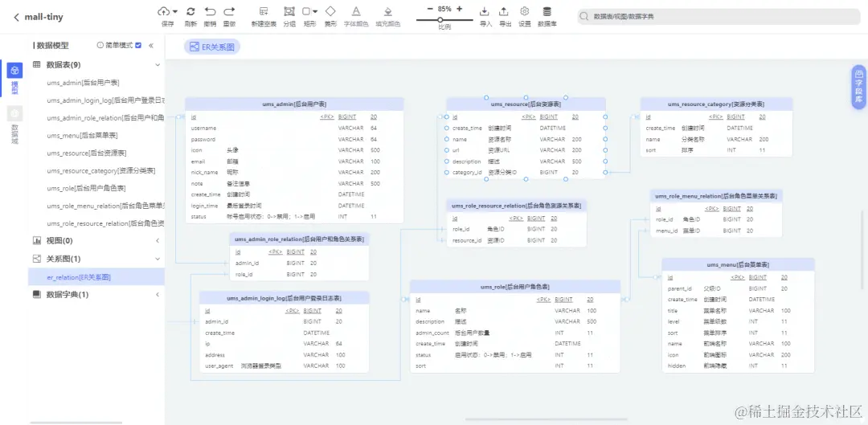Click the search box for tables/views
This screenshot has height=425, width=868.
(719, 17)
